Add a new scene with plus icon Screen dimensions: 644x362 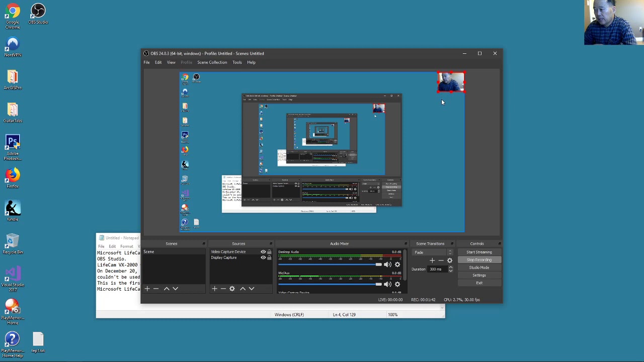click(147, 289)
